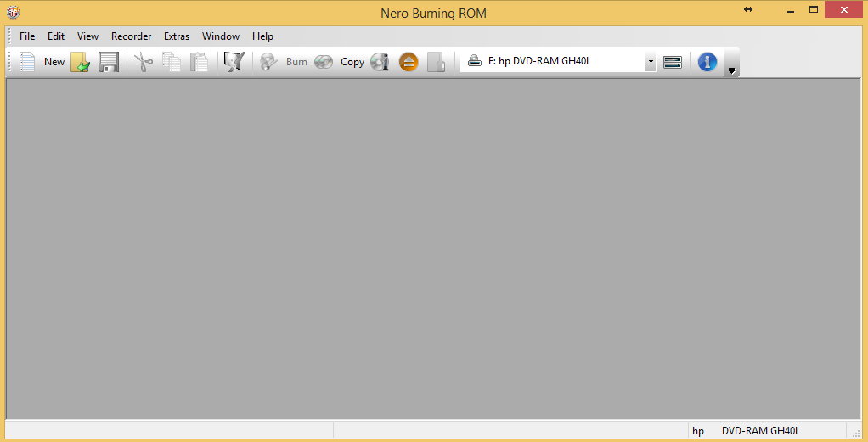Open the Recorder menu
Screen dimensions: 868x442
pos(131,36)
